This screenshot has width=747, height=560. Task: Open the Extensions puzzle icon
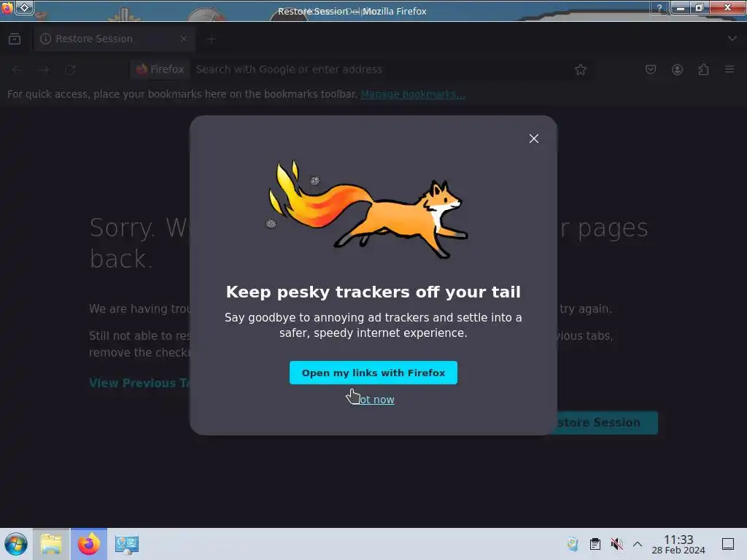click(x=703, y=69)
